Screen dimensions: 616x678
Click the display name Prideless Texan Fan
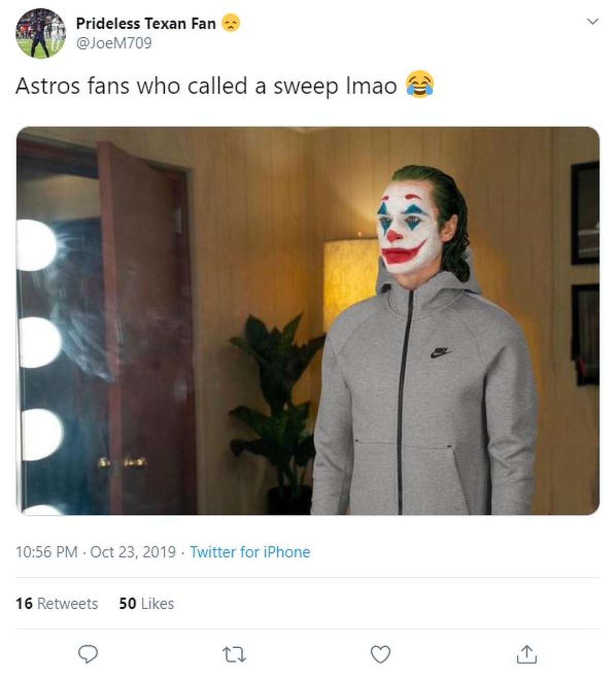(x=146, y=23)
